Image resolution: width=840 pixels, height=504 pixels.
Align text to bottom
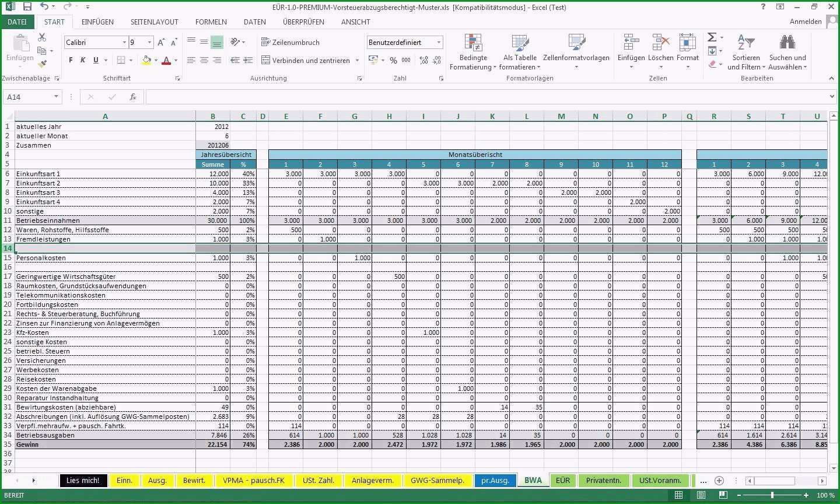(x=217, y=41)
